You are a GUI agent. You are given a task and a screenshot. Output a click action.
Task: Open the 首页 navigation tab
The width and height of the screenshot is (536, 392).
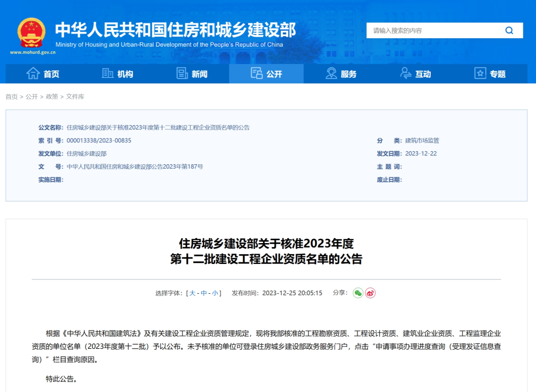tap(43, 73)
